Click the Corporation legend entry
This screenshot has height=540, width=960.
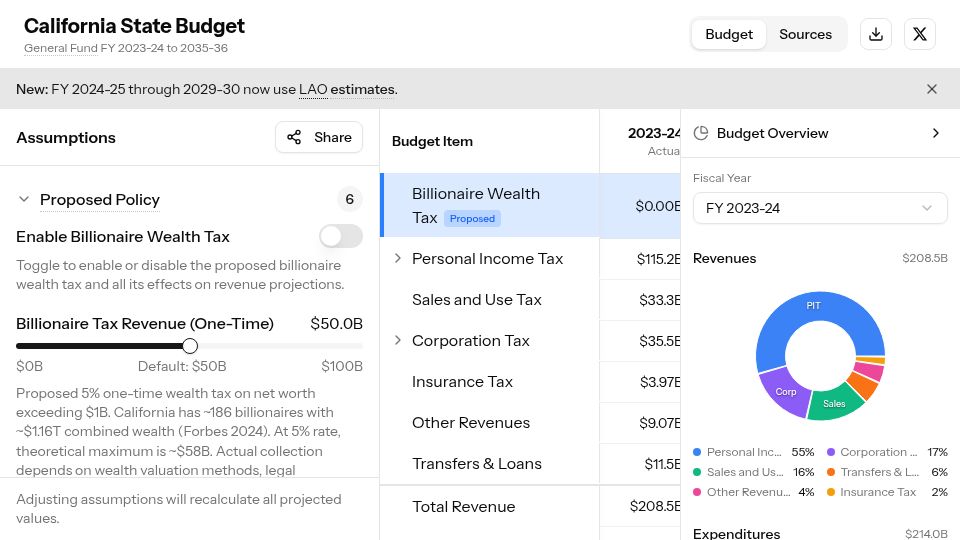(x=887, y=452)
